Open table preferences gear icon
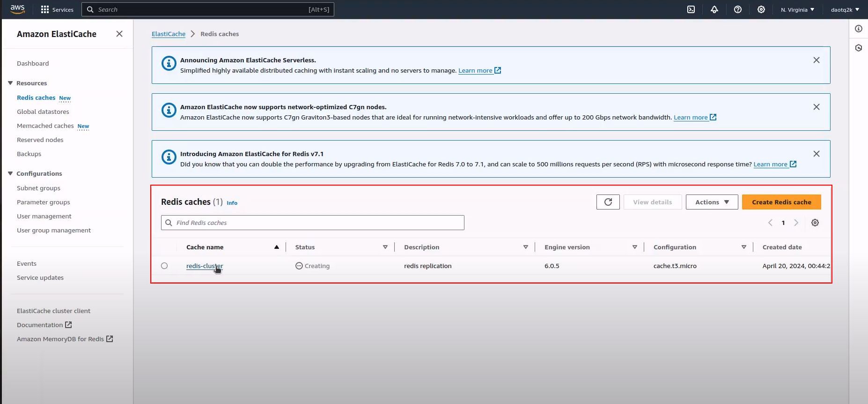The height and width of the screenshot is (404, 868). click(x=815, y=223)
